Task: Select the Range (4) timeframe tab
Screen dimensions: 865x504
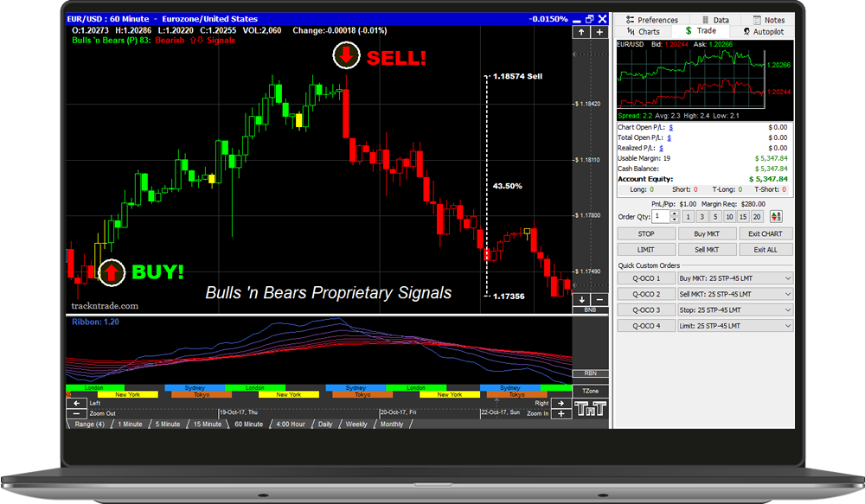Action: [89, 424]
